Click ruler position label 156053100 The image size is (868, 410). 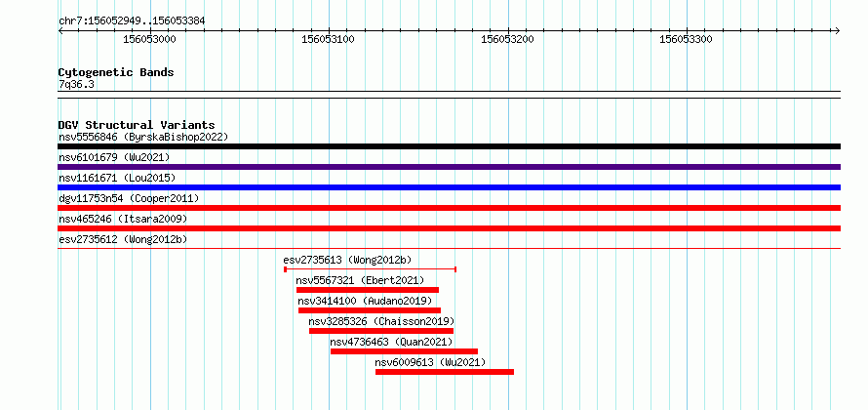point(329,39)
